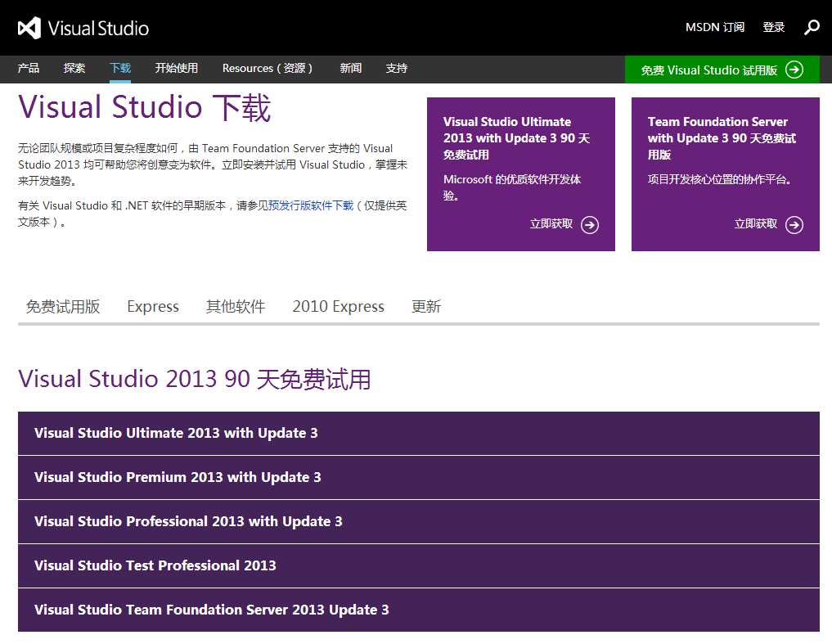Expand Visual Studio Test Professional 2013
The image size is (832, 644).
tap(419, 565)
